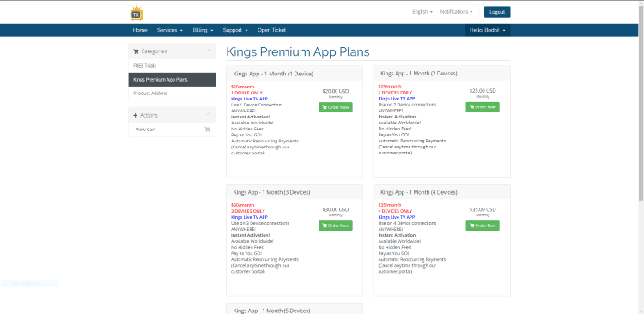Click the plus icon beside Actions

[x=136, y=115]
